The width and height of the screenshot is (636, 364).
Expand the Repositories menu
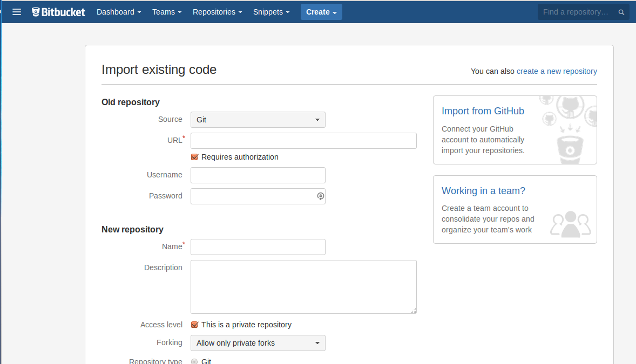(x=218, y=12)
